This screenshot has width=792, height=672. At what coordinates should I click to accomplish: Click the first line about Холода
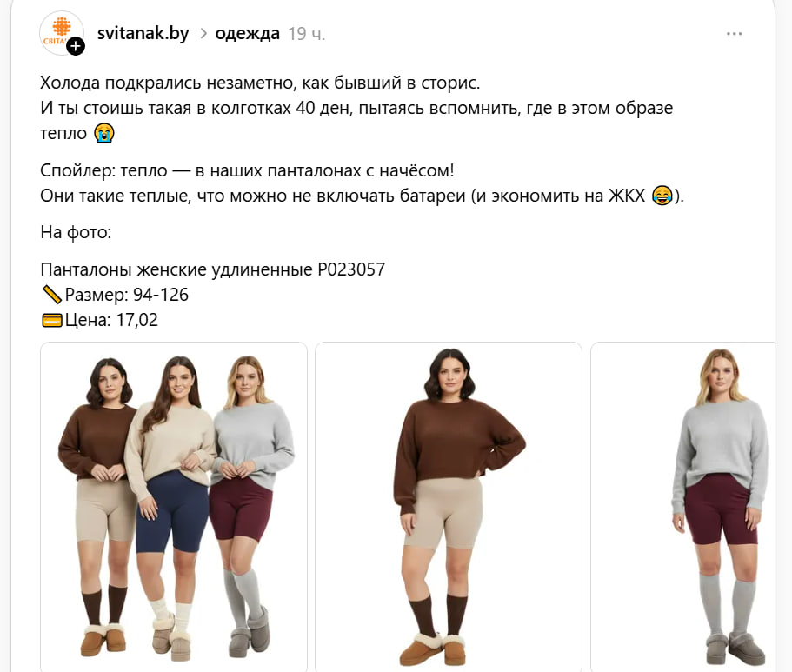[259, 83]
